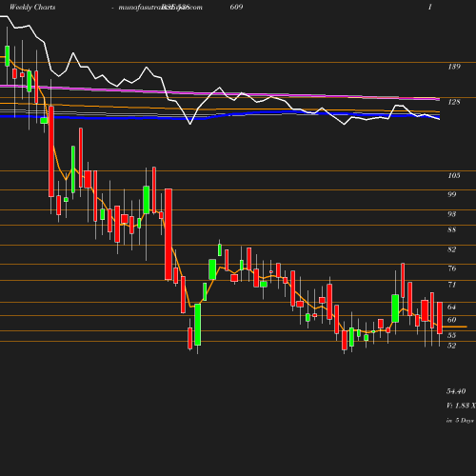Click the 99 price level label

tap(452, 194)
